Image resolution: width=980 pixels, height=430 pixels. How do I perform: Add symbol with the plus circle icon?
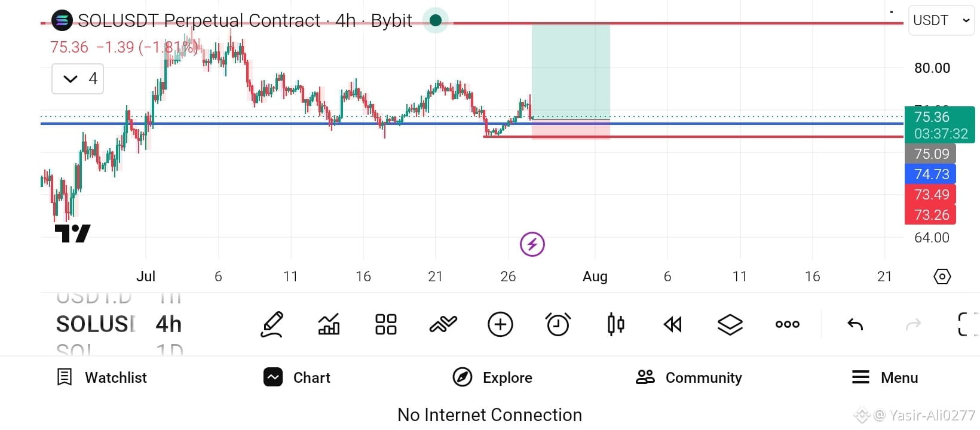click(x=500, y=324)
